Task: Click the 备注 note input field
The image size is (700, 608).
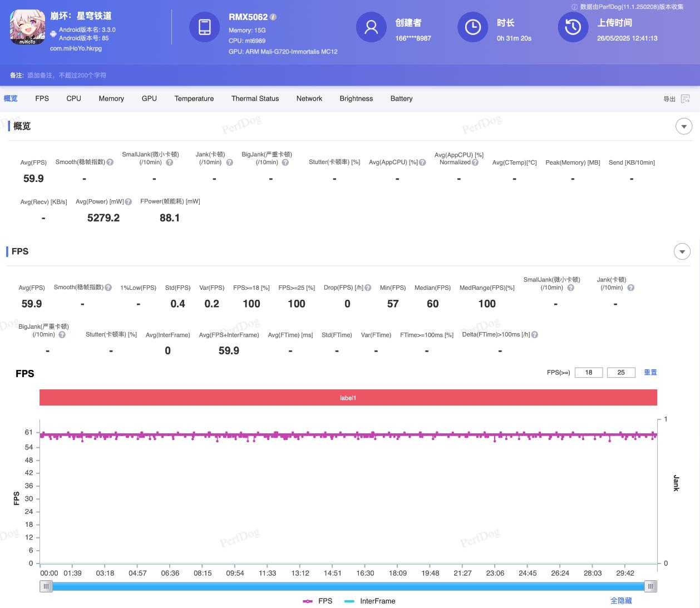Action: click(67, 75)
